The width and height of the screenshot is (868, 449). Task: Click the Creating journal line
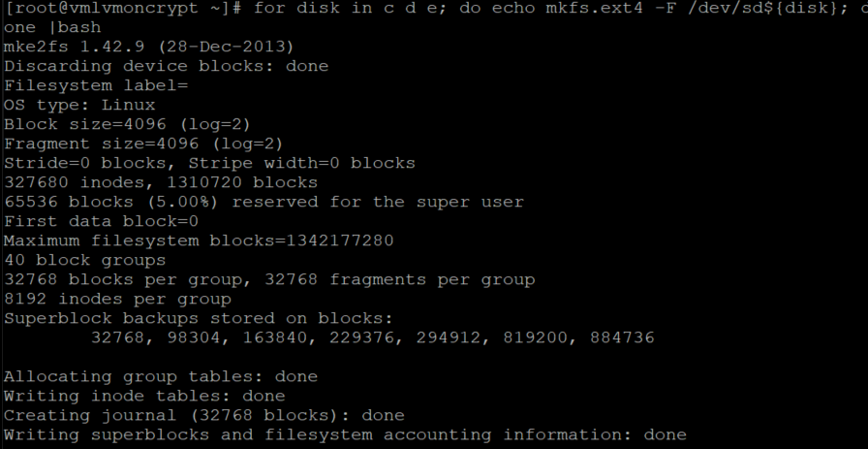203,415
